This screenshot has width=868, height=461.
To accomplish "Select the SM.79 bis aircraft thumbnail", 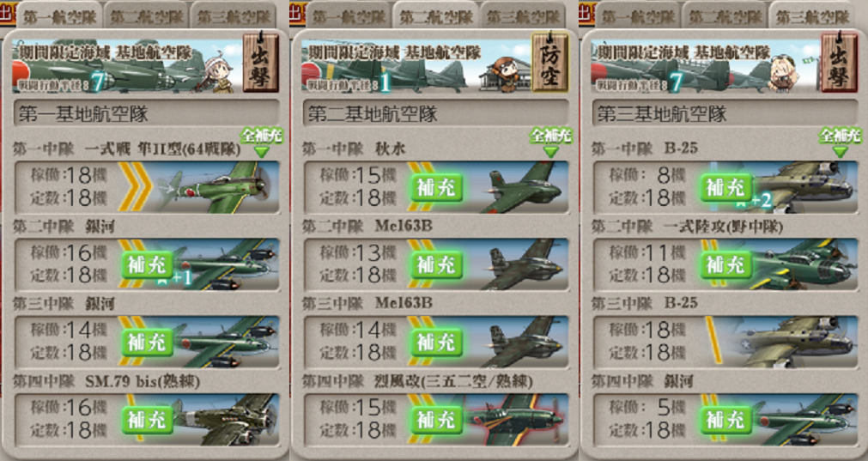I will 227,419.
